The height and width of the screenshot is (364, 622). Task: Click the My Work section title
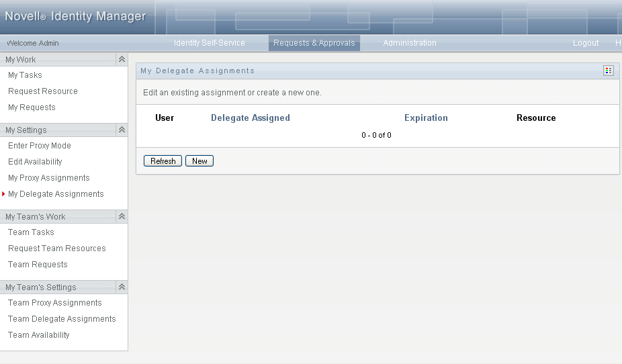click(21, 60)
